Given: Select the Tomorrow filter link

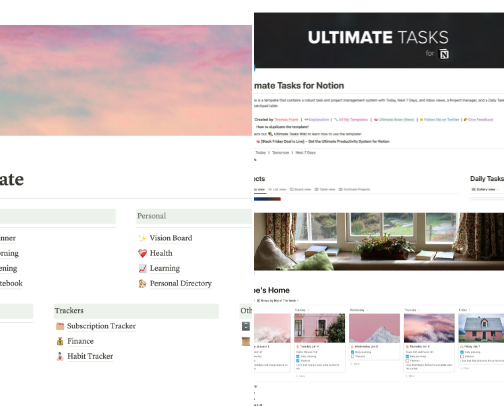Looking at the screenshot, I should (281, 152).
